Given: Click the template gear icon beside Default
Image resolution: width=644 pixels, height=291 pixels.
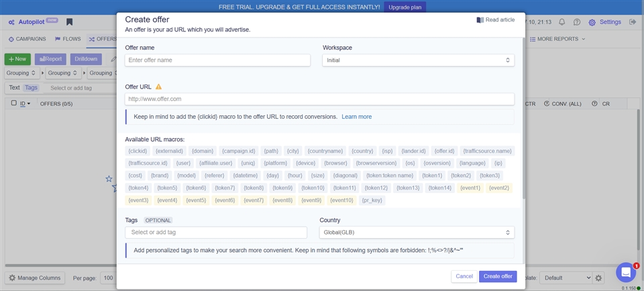Looking at the screenshot, I should tap(599, 278).
